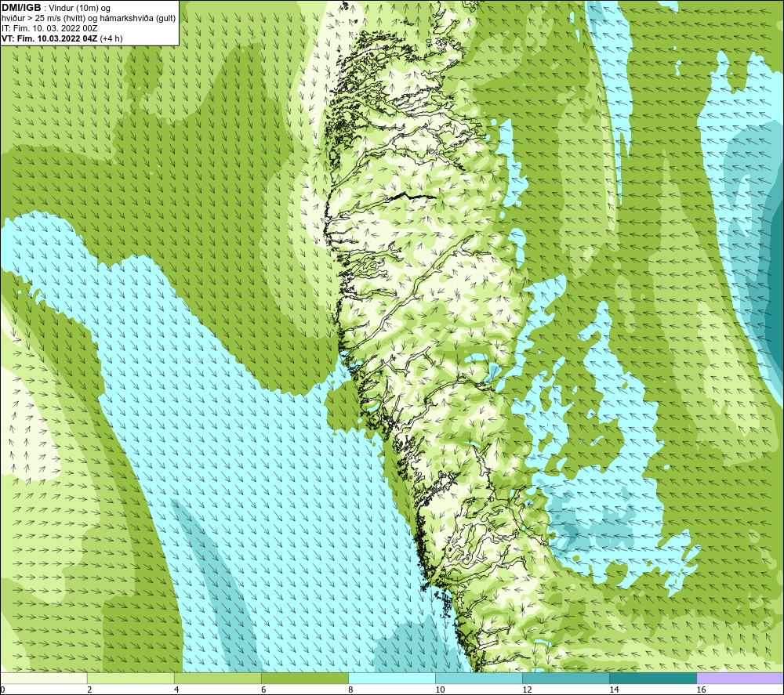Click the 10–12 m/s turquoise legend swatch

click(479, 678)
